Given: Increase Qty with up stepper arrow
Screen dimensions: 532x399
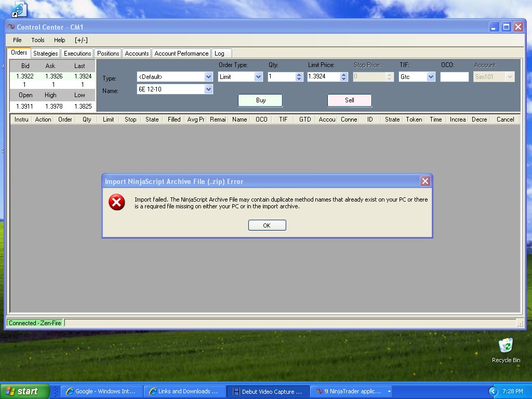Looking at the screenshot, I should pyautogui.click(x=299, y=75).
